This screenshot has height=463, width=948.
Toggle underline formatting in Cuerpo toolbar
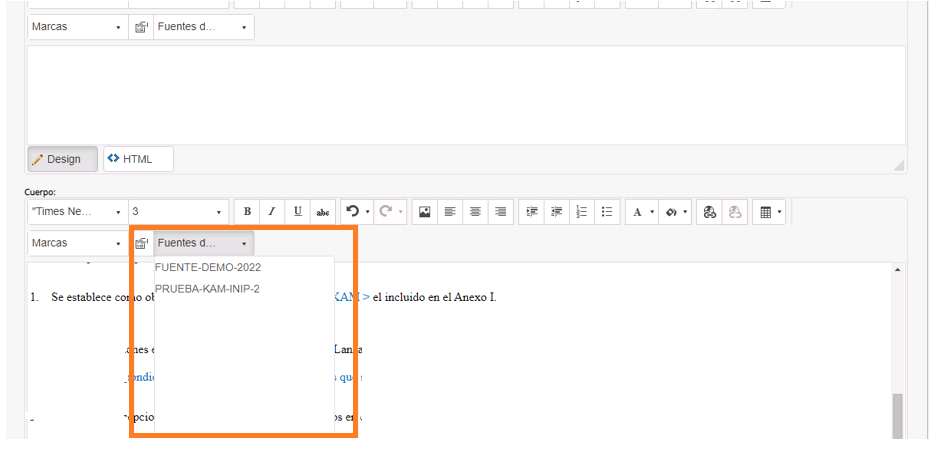297,212
